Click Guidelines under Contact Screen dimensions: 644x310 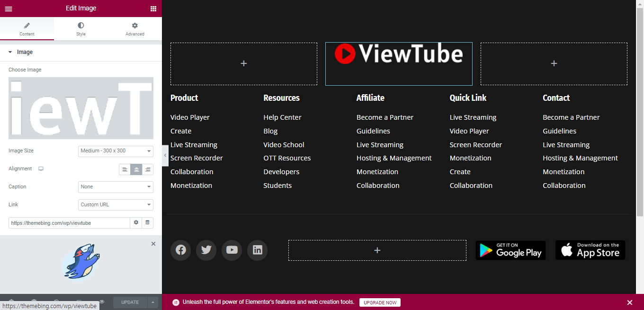point(560,131)
